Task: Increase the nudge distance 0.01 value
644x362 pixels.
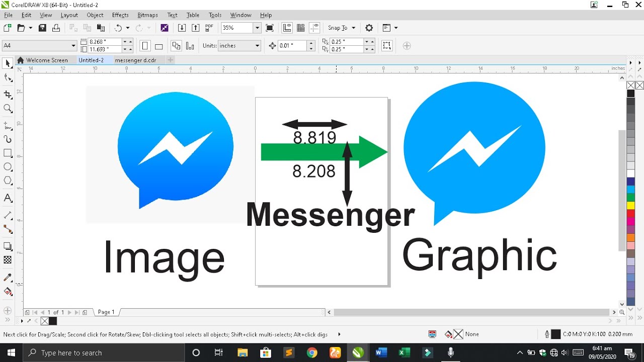Action: [311, 43]
